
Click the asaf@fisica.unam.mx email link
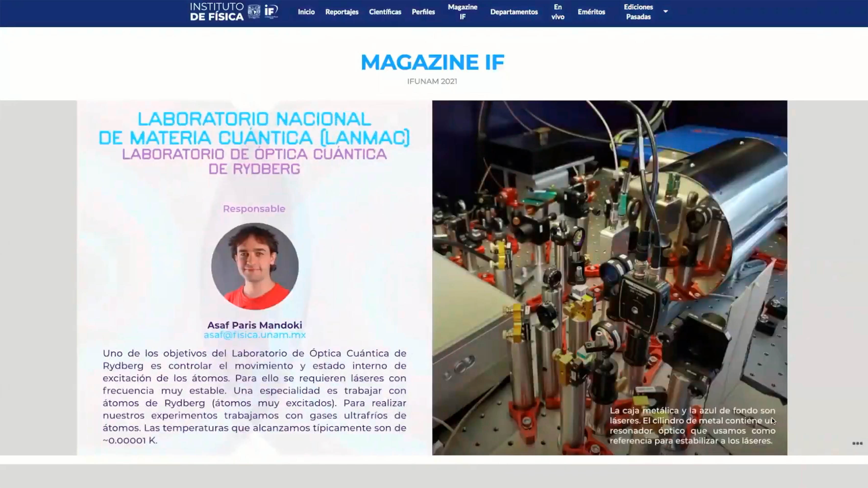click(x=255, y=335)
